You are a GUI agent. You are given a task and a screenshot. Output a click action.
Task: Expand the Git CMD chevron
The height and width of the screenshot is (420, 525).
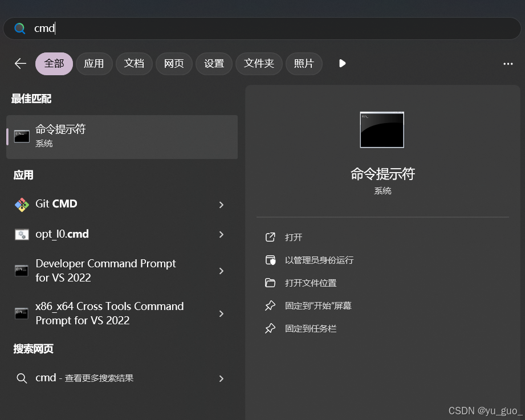coord(221,205)
